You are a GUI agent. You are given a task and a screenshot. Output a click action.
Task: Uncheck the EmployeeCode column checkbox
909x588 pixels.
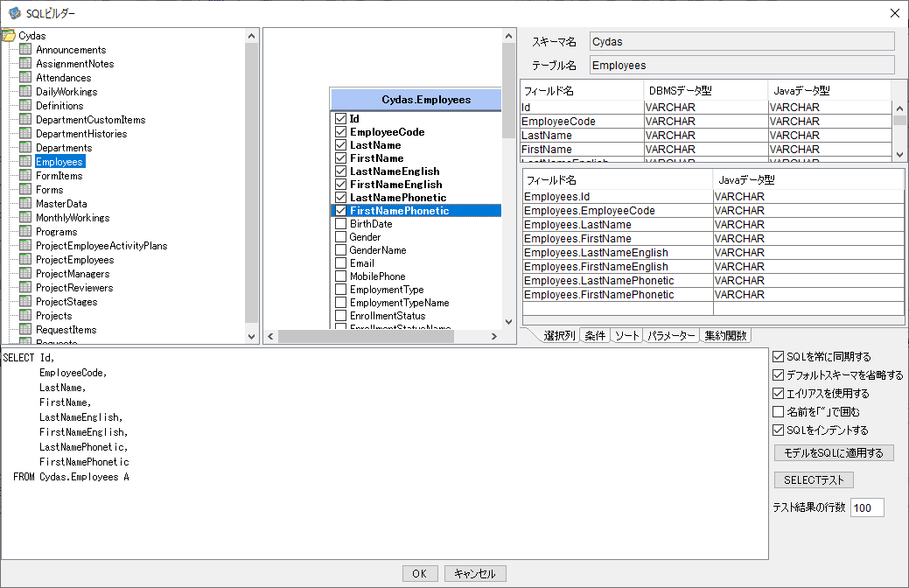341,131
